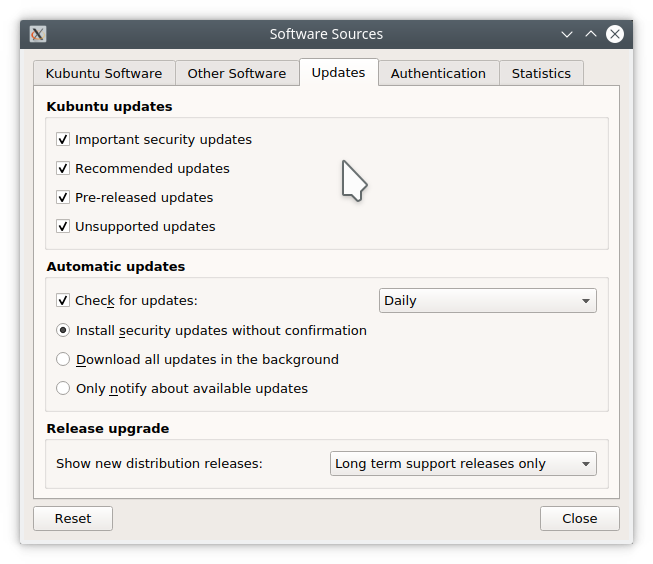
Task: Choose Download all updates in the background
Action: pyautogui.click(x=63, y=360)
